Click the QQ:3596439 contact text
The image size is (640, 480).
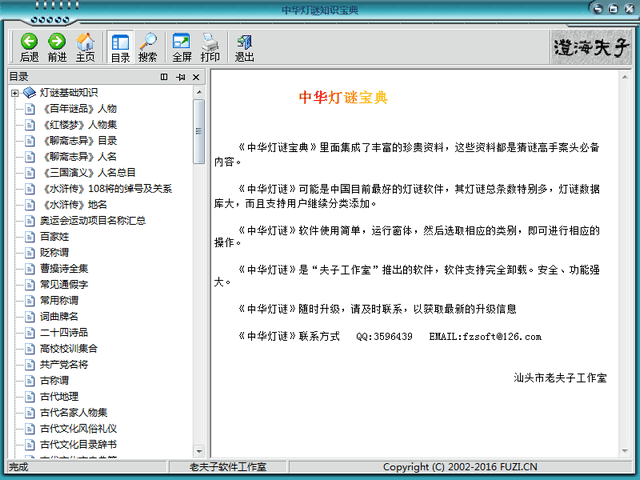coord(384,337)
